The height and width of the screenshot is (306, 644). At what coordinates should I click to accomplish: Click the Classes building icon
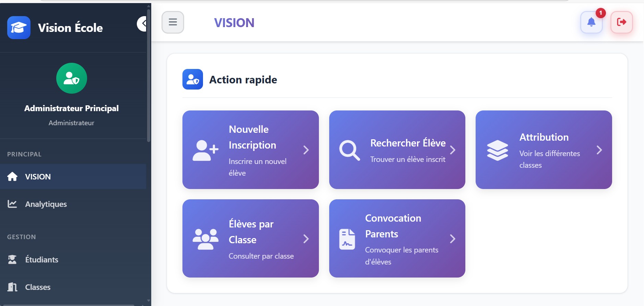(x=12, y=287)
